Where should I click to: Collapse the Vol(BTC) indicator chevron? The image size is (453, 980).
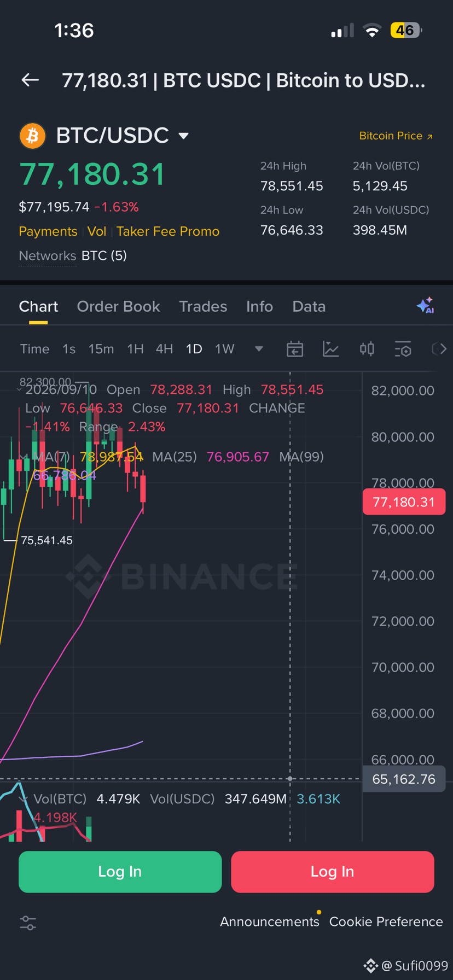(23, 799)
